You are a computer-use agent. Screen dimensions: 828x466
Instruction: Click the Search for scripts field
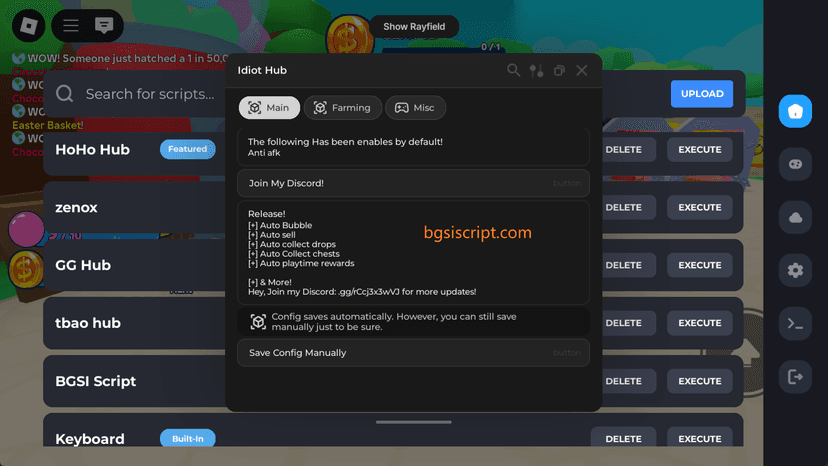[150, 94]
